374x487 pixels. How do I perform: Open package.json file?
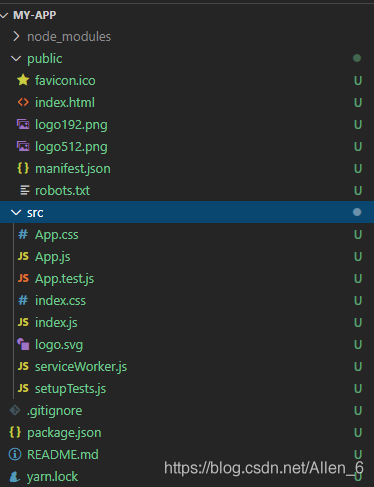pyautogui.click(x=64, y=433)
